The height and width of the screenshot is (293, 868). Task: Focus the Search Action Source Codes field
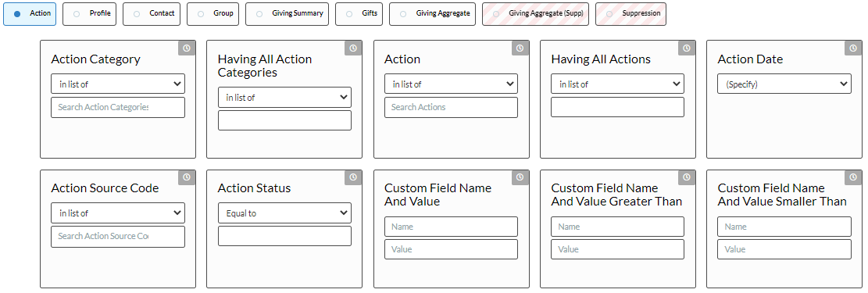tap(118, 237)
